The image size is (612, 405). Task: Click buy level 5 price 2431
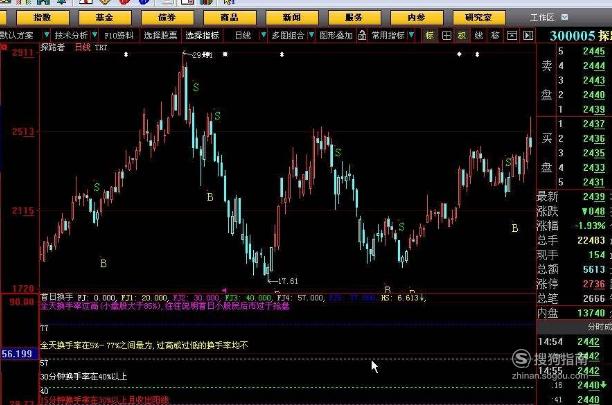(594, 182)
